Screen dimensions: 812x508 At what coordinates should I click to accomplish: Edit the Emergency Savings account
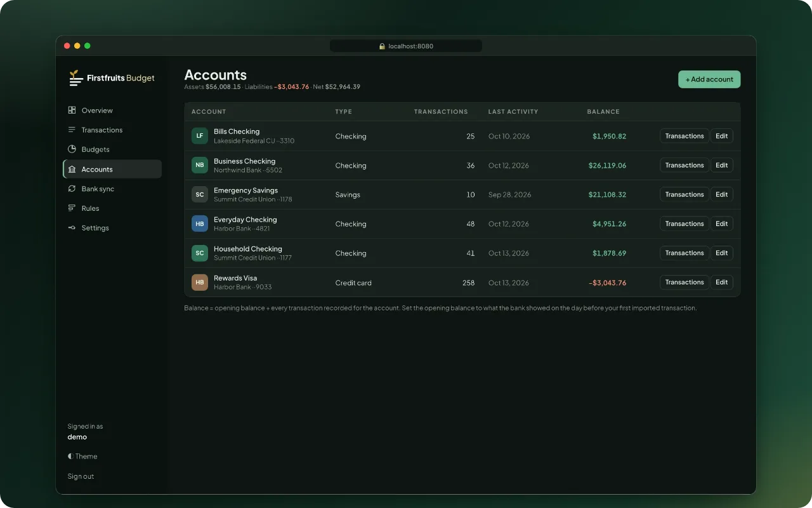tap(722, 194)
